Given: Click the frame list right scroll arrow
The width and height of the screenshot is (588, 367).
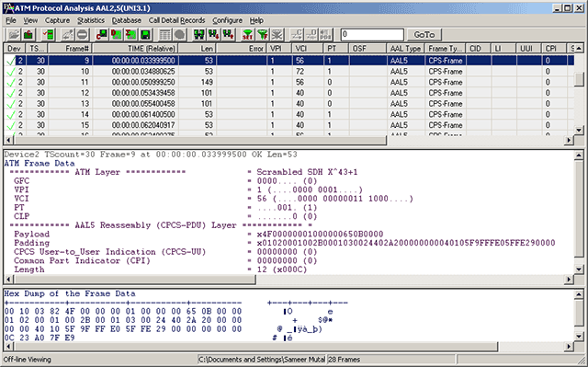Looking at the screenshot, I should pyautogui.click(x=570, y=140).
